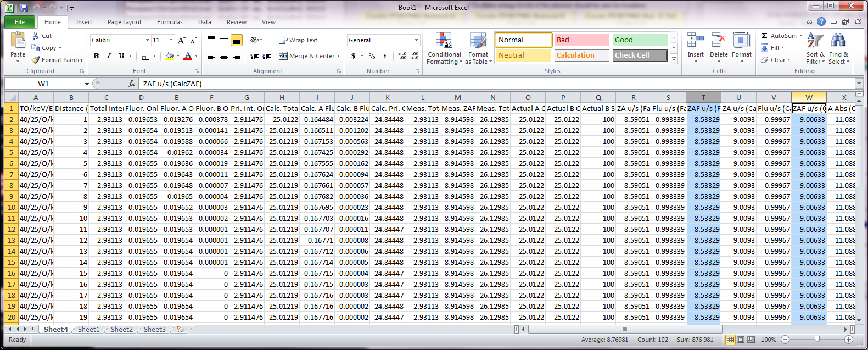Click the Sort & Filter icon
The width and height of the screenshot is (868, 350).
(815, 41)
